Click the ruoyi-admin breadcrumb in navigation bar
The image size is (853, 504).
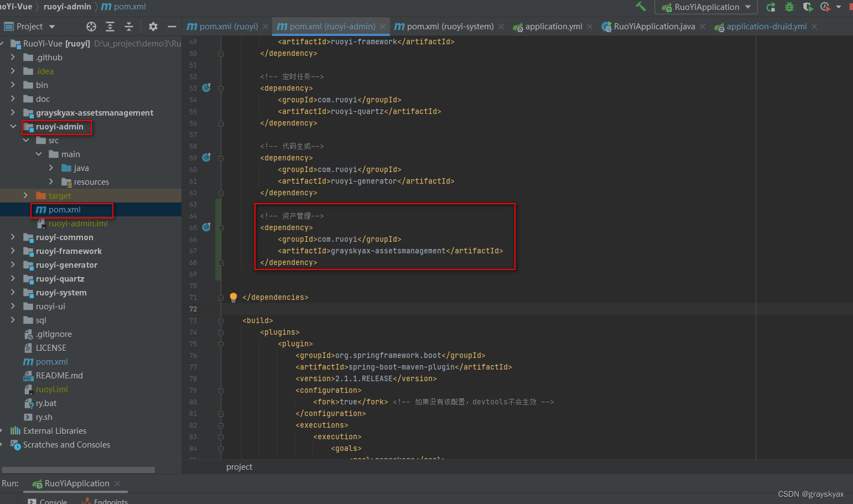(67, 7)
